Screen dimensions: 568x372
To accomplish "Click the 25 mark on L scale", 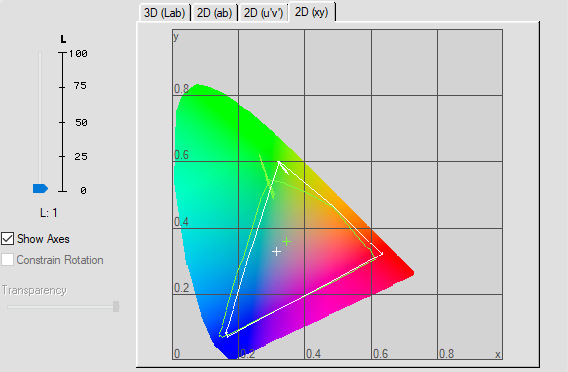I will [x=81, y=156].
